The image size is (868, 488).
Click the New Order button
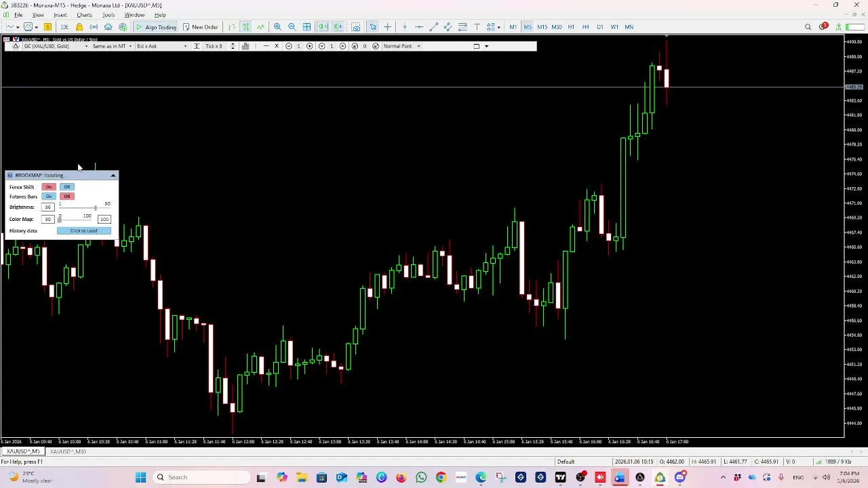click(200, 27)
